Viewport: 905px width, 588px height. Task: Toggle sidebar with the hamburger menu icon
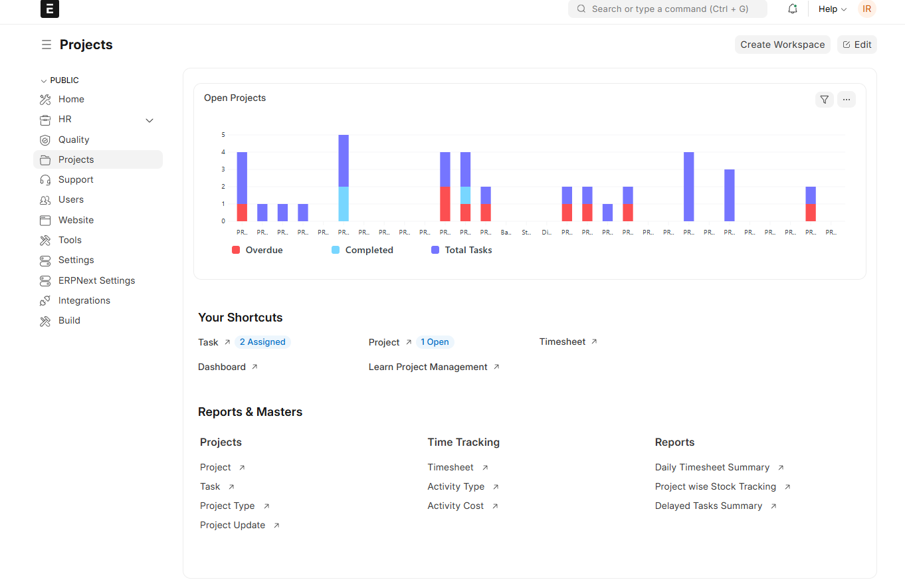click(x=46, y=45)
